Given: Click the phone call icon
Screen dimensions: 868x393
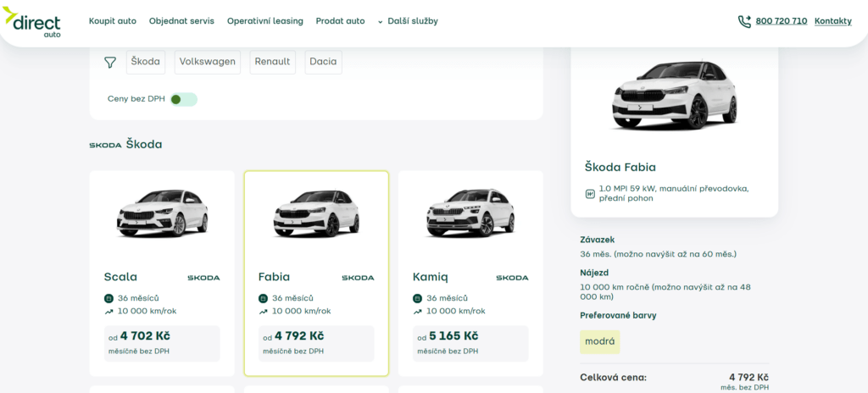Looking at the screenshot, I should (x=744, y=21).
